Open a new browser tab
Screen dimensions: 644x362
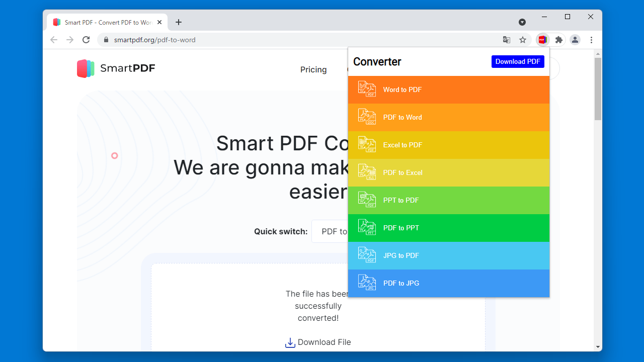click(179, 22)
